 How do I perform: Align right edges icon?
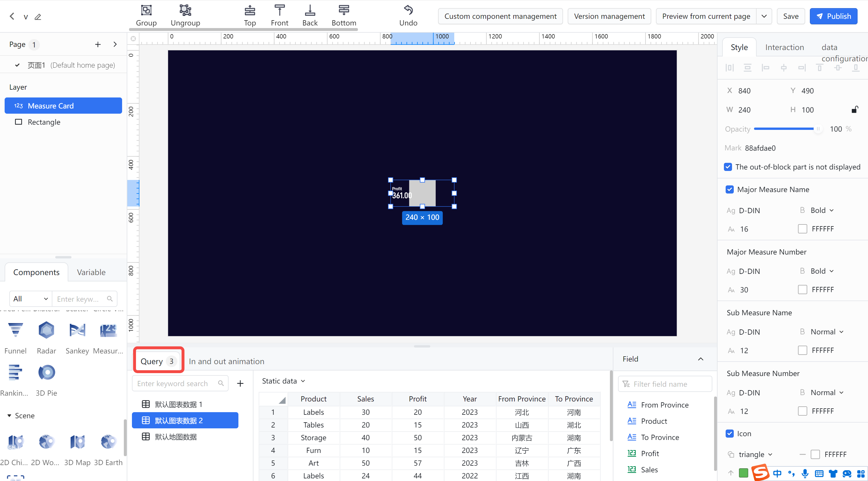[802, 68]
